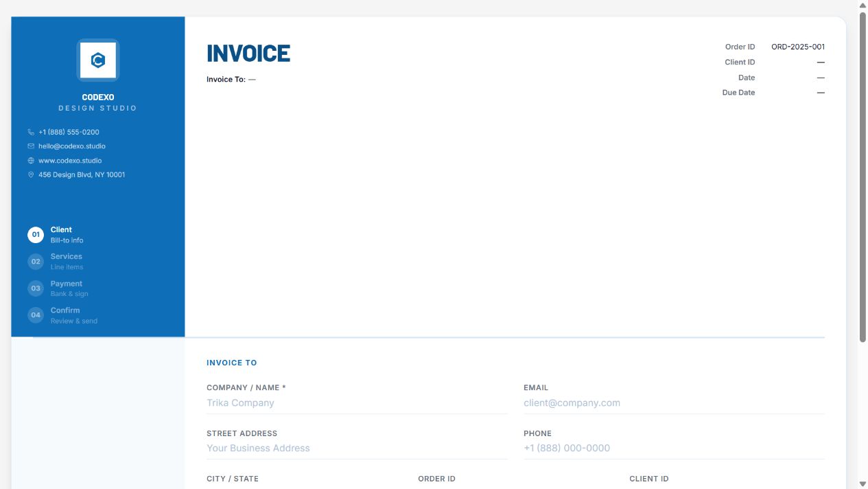Screen dimensions: 868x489
Task: Click the Company / Name input field
Action: 357,403
